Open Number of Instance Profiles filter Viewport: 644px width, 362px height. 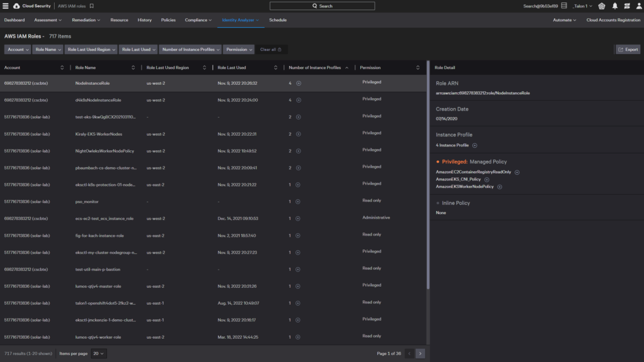click(x=190, y=50)
